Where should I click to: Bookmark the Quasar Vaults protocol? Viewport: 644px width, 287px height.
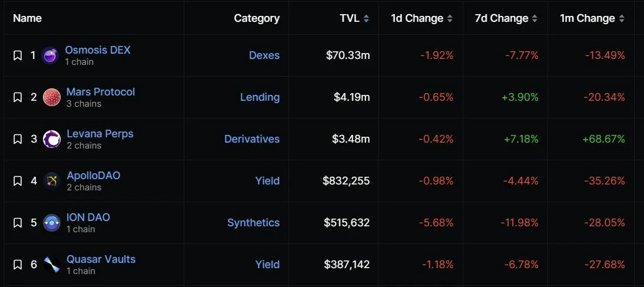click(18, 265)
